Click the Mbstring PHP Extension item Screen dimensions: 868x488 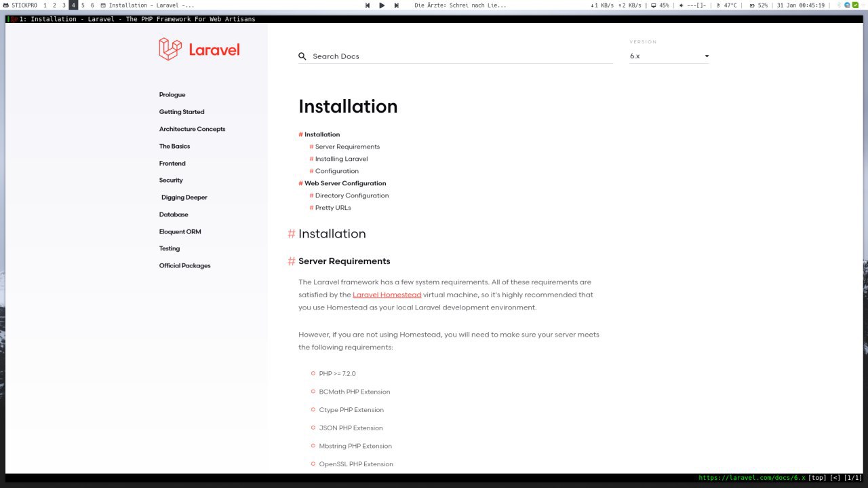[355, 446]
